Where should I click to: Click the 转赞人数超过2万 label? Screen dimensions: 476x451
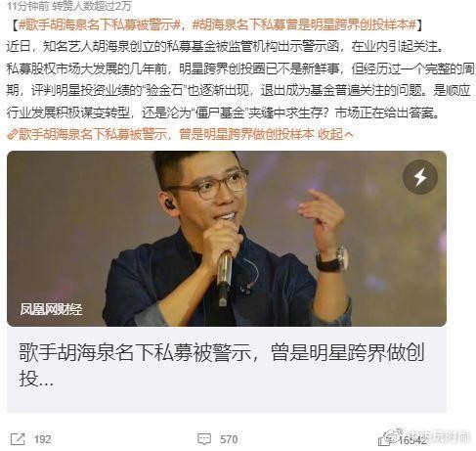tap(92, 6)
